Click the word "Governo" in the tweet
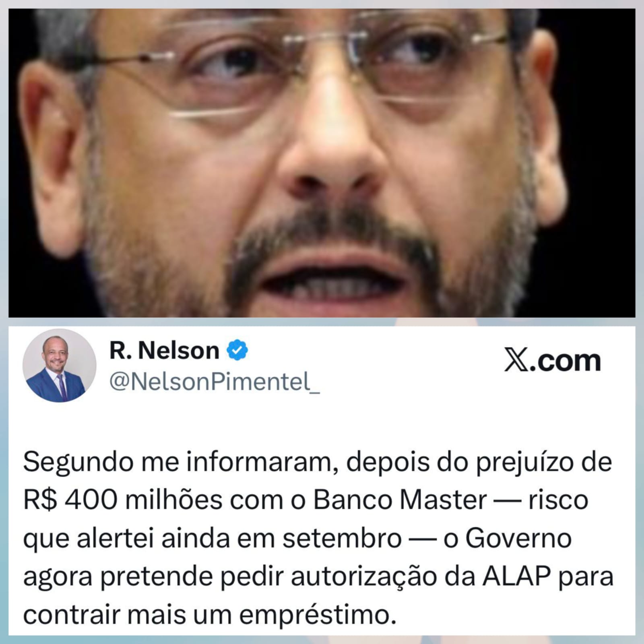 519,539
